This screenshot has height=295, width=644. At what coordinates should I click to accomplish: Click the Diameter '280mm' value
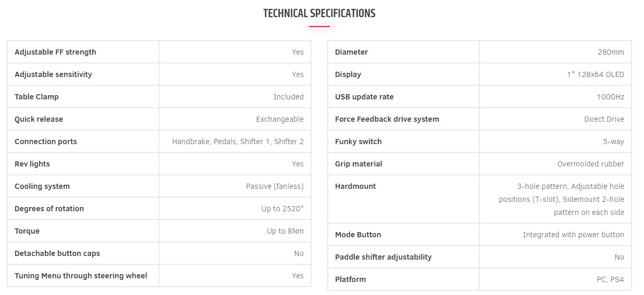[611, 52]
